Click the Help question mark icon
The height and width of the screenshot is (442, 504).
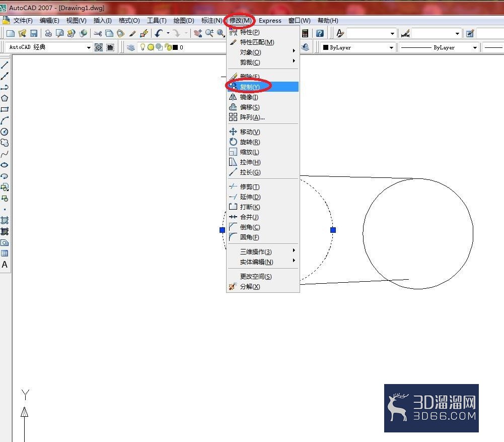[x=320, y=33]
